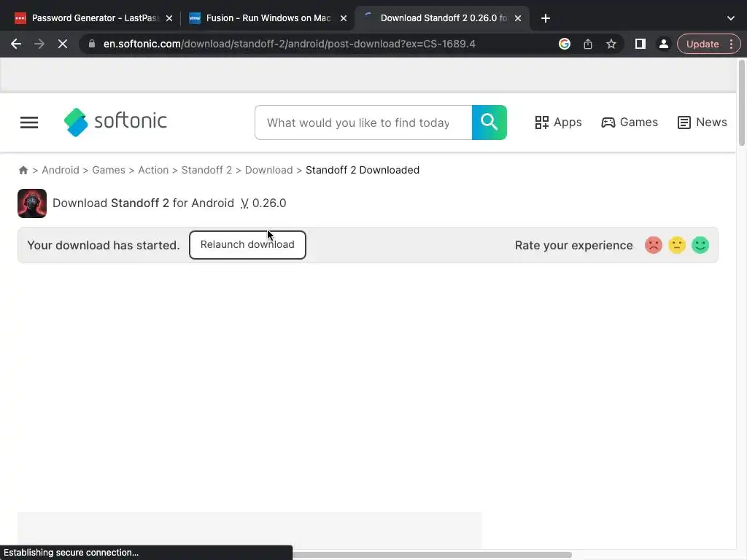This screenshot has width=747, height=560.
Task: Click the 'V 0.26.0' version text
Action: coord(263,203)
